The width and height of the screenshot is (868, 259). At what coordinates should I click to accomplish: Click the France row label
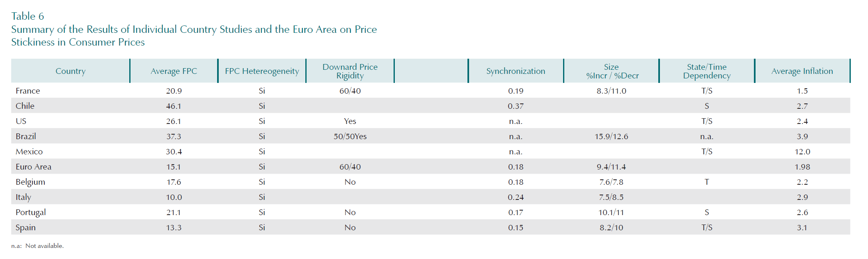[28, 91]
